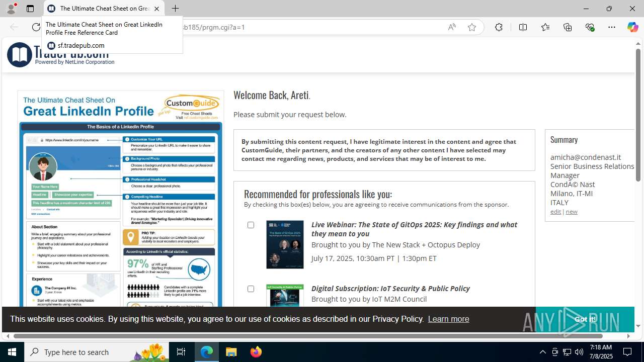Open network status tray icon
This screenshot has width=644, height=362.
coord(567,352)
